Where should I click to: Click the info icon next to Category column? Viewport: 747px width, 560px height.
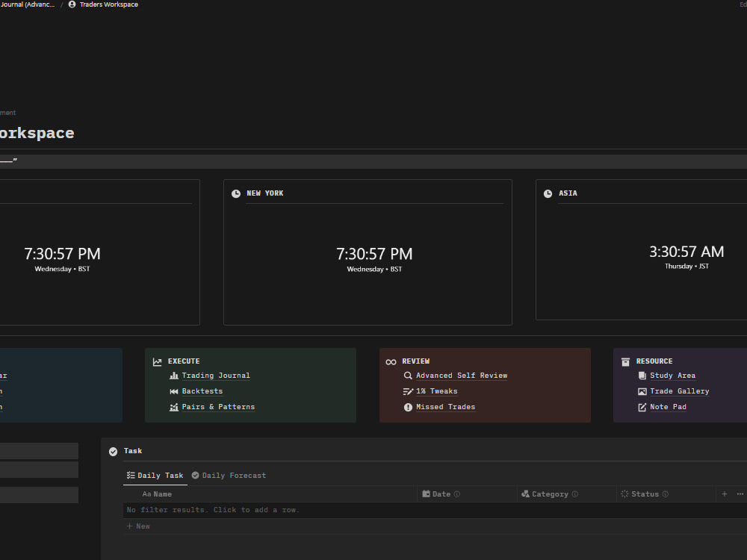tap(575, 494)
